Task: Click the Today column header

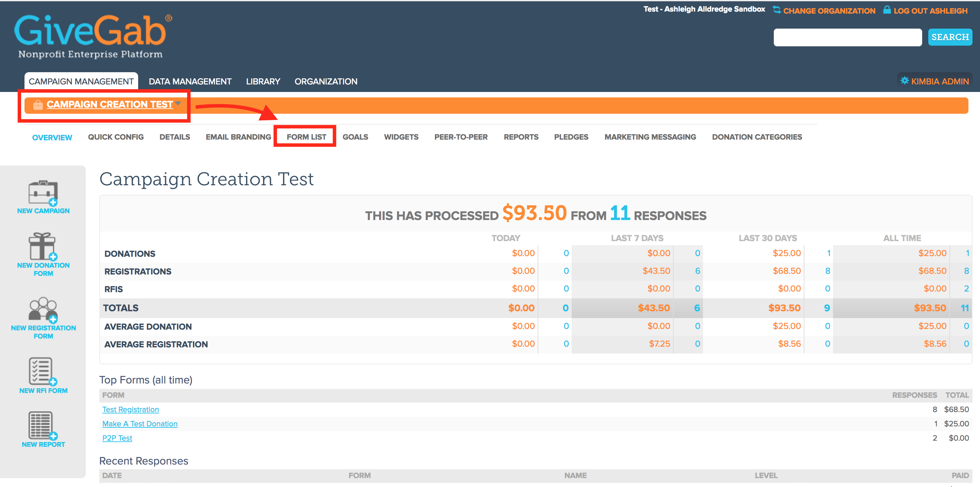Action: (506, 238)
